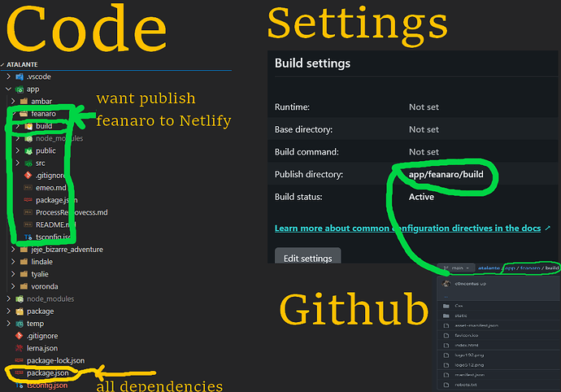Click the Base directory value 'Not set'
Image resolution: width=561 pixels, height=392 pixels.
(x=424, y=129)
